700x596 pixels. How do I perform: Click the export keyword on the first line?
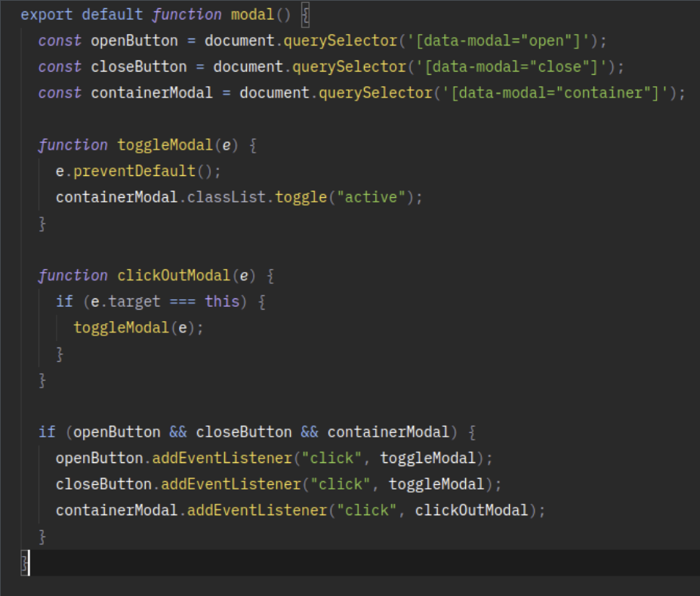coord(47,14)
